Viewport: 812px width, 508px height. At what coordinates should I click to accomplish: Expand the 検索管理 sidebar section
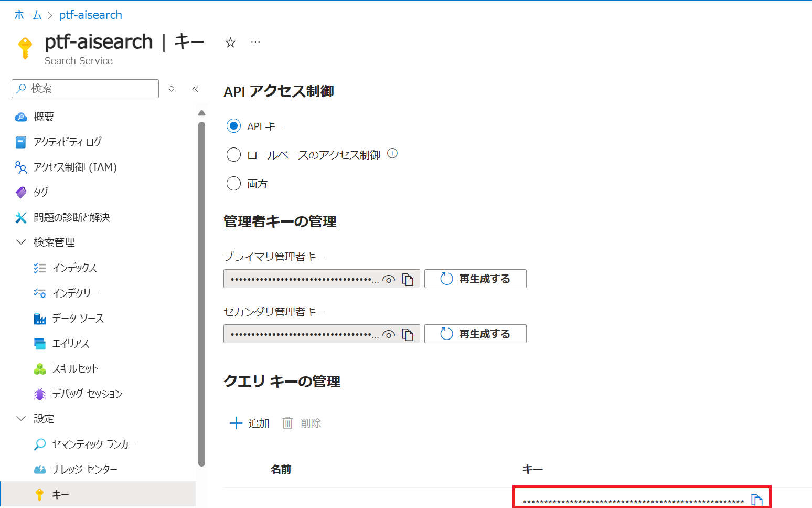click(20, 242)
